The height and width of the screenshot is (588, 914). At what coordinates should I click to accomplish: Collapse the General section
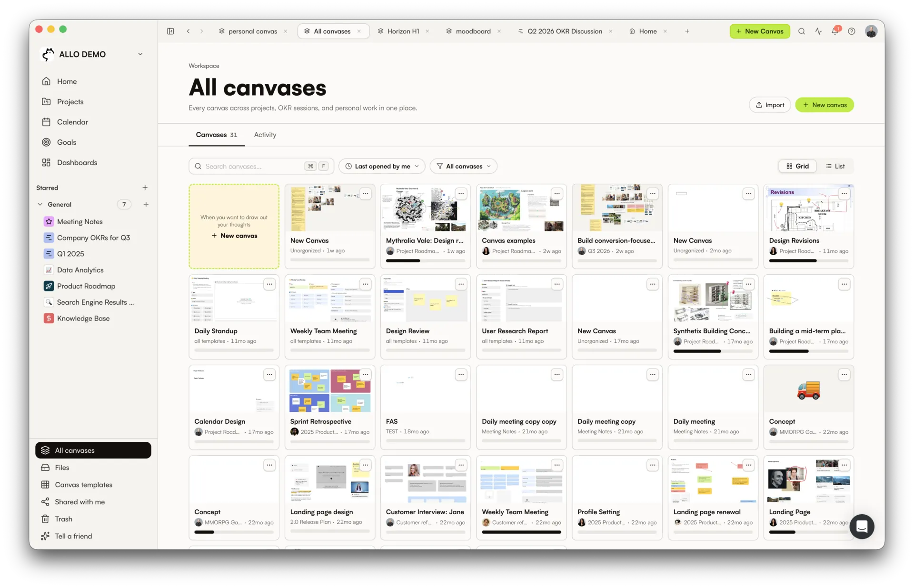coord(40,204)
